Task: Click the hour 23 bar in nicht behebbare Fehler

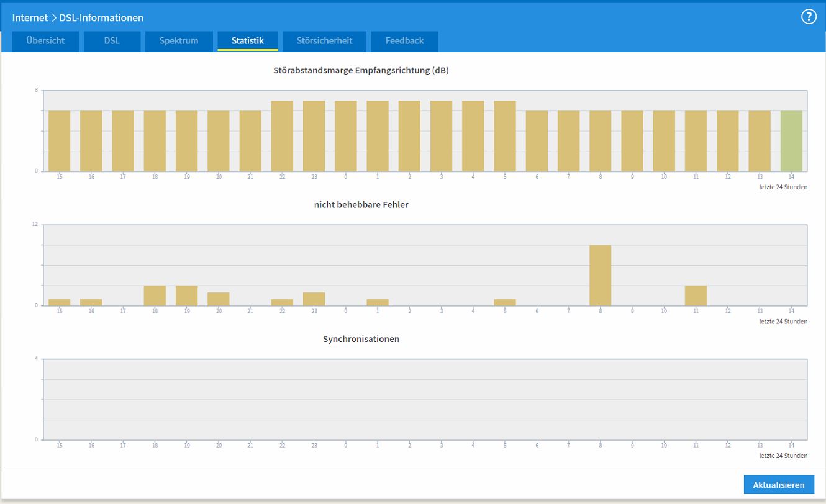Action: (314, 299)
